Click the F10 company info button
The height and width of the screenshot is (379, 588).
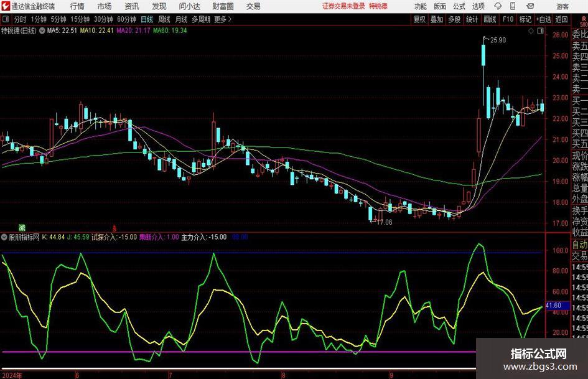pyautogui.click(x=508, y=19)
